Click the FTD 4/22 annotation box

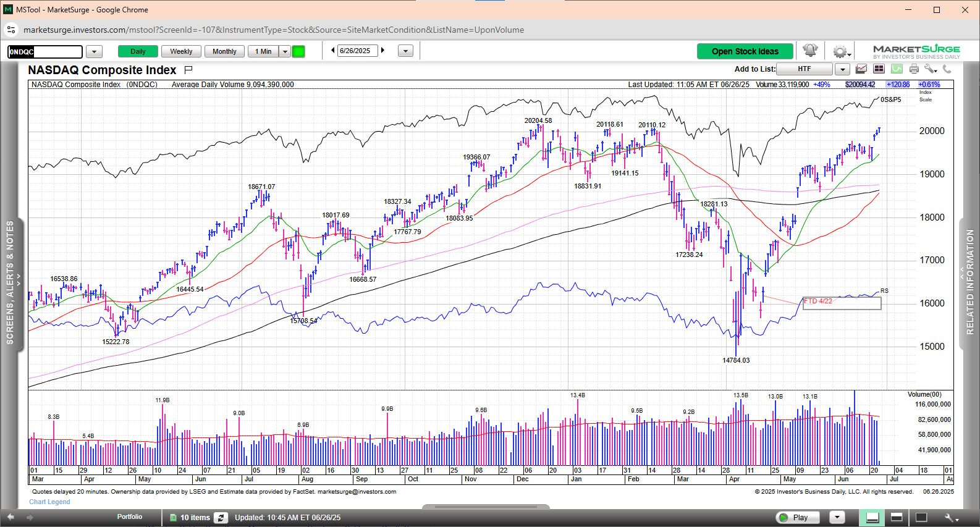pos(842,303)
